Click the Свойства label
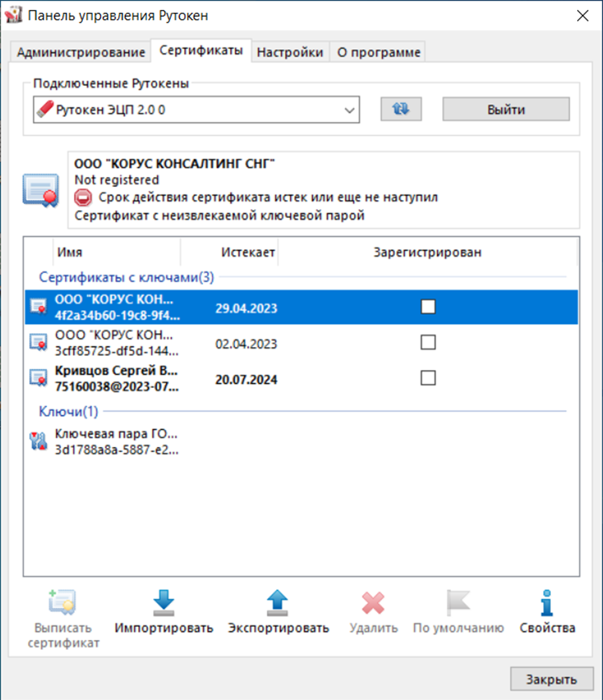 point(547,628)
